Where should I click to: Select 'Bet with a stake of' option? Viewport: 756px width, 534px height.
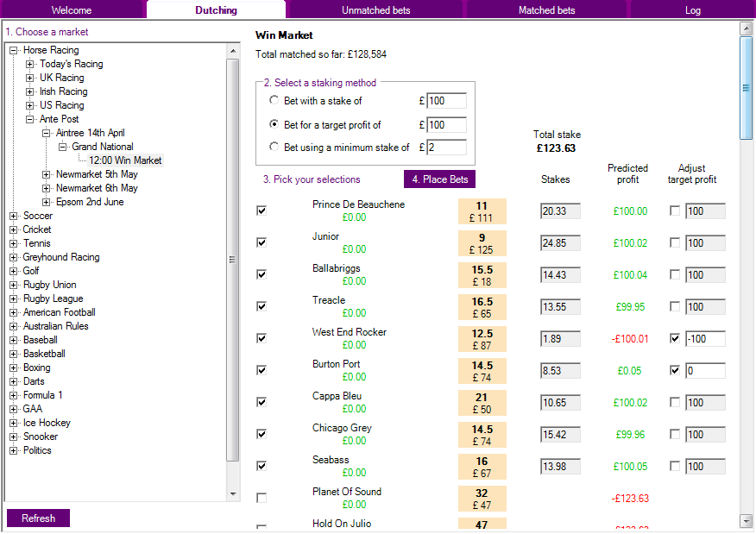(x=274, y=101)
